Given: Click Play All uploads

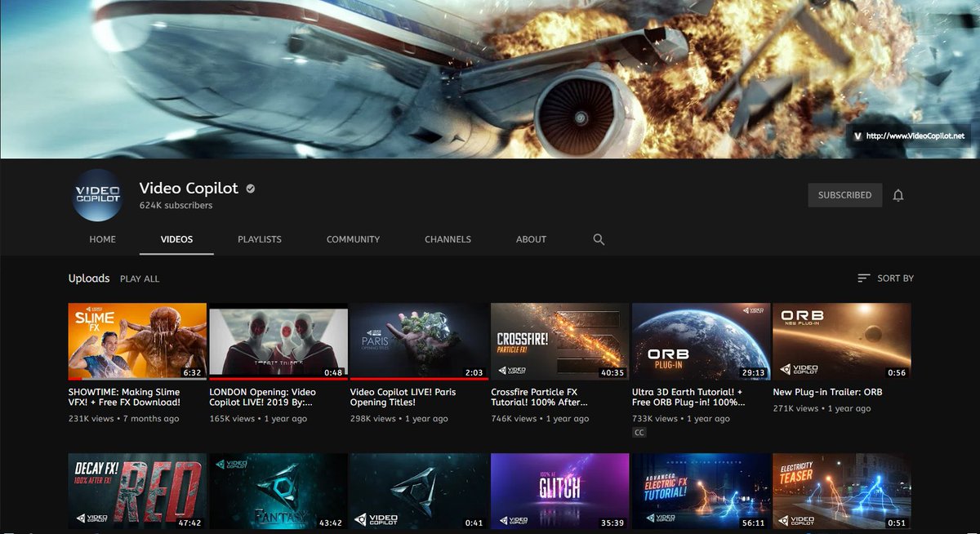Looking at the screenshot, I should pyautogui.click(x=140, y=278).
